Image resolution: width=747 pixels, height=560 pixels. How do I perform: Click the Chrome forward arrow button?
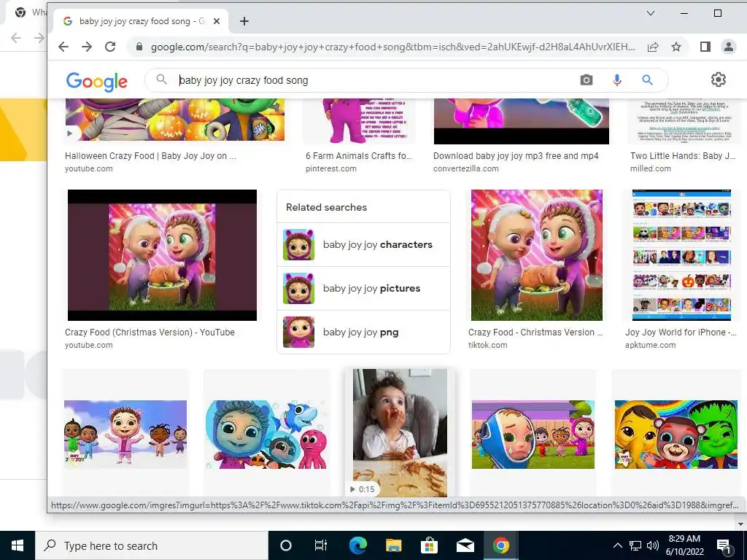click(x=87, y=47)
